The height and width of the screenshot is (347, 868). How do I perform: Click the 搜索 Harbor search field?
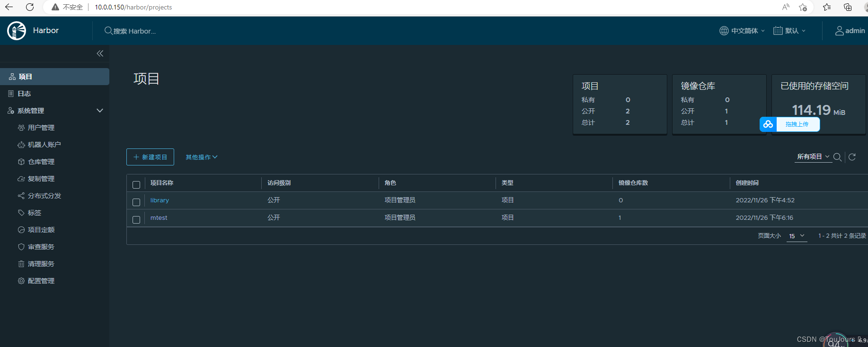pyautogui.click(x=134, y=31)
